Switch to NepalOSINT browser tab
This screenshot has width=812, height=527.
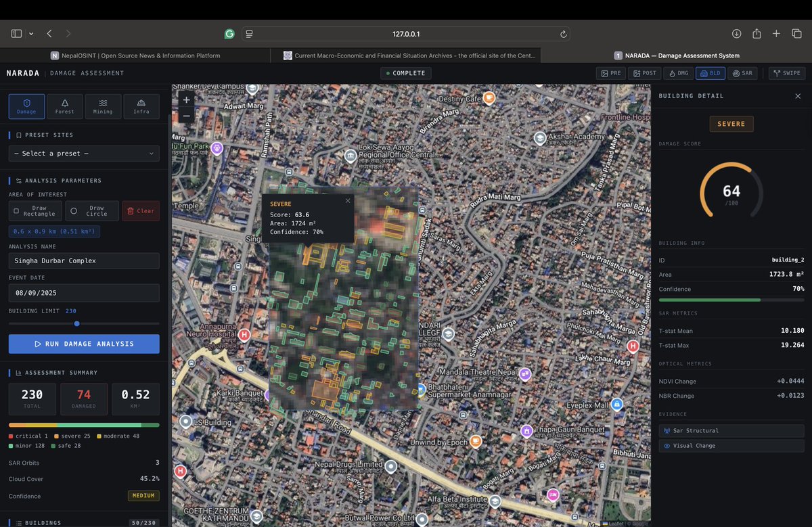click(x=135, y=55)
